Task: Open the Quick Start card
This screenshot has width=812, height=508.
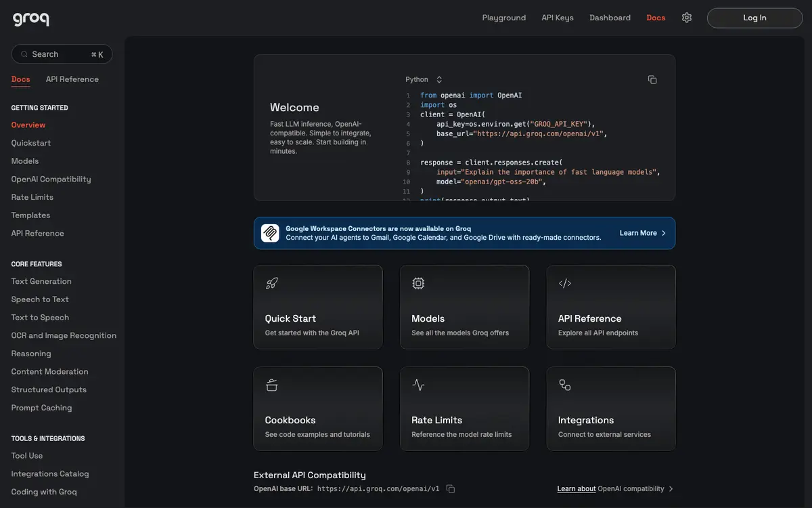Action: point(318,307)
